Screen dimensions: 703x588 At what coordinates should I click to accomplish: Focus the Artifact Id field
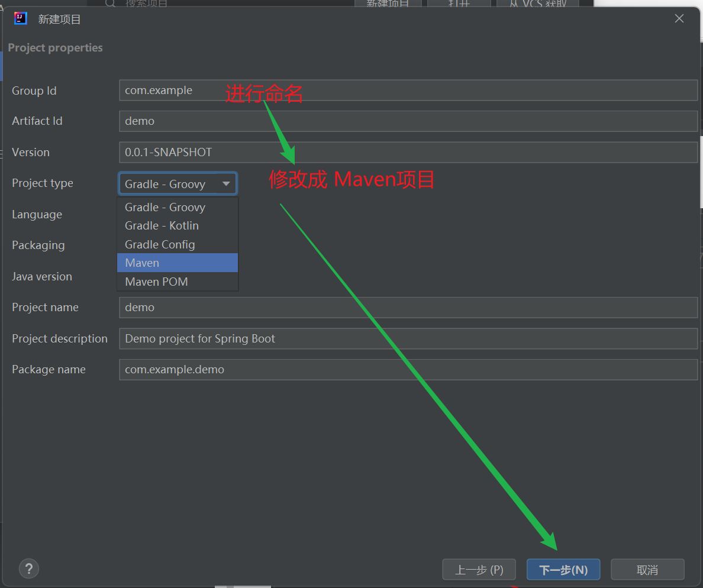point(408,121)
